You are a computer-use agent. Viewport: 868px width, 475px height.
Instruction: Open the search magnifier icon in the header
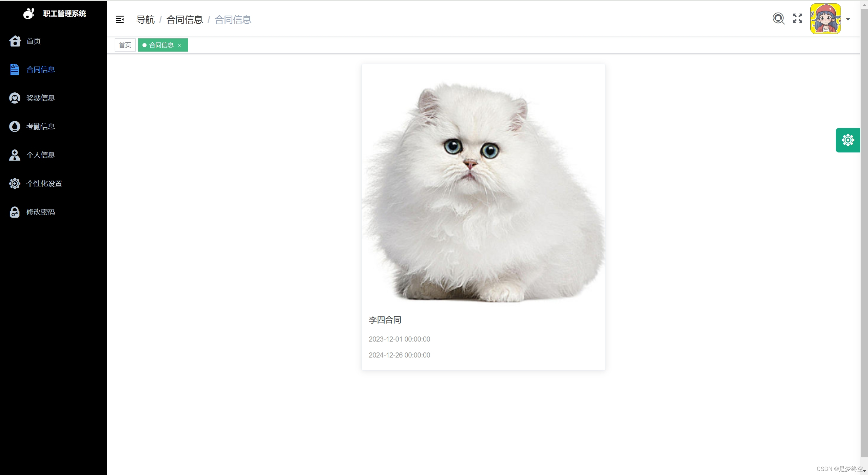(x=778, y=18)
